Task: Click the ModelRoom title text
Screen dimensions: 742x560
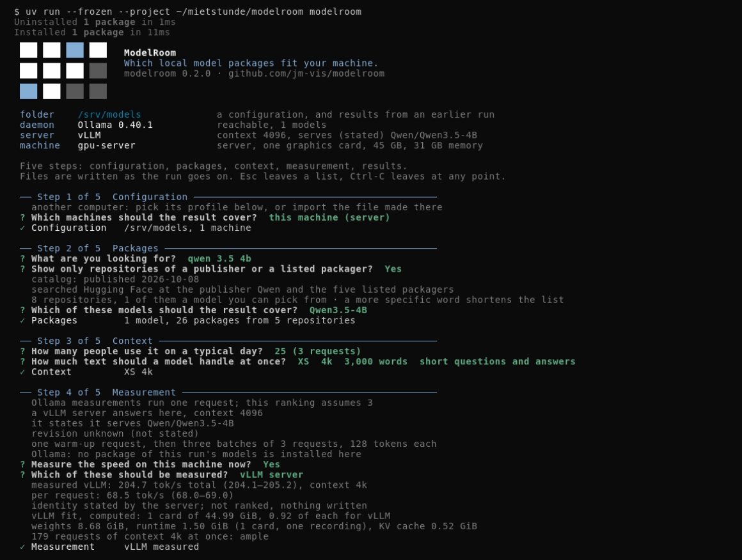Action: pyautogui.click(x=150, y=52)
